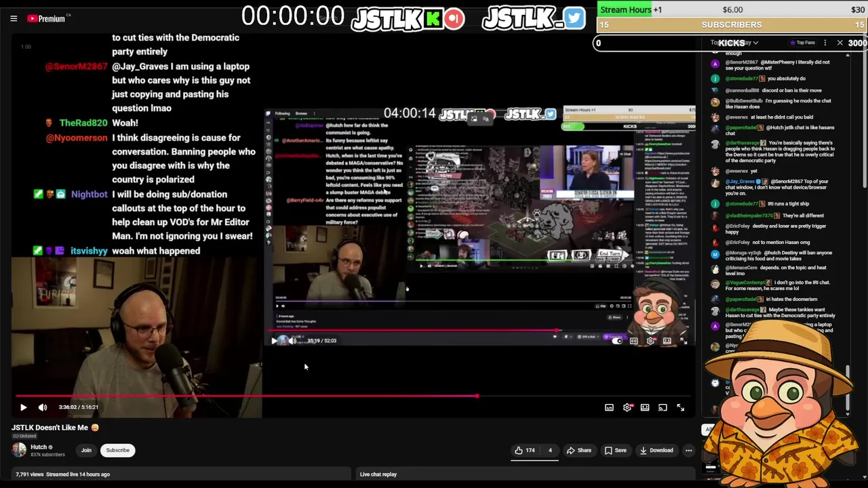
Task: Share the video
Action: pyautogui.click(x=578, y=450)
